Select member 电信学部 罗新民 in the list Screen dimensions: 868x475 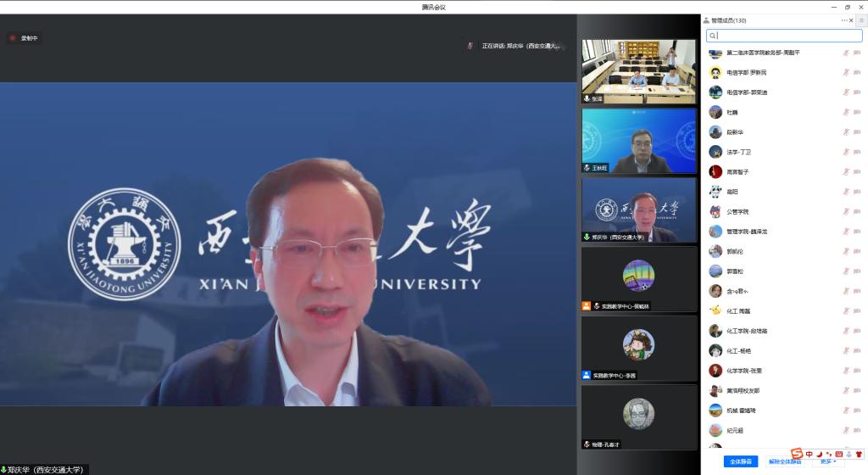pyautogui.click(x=746, y=73)
